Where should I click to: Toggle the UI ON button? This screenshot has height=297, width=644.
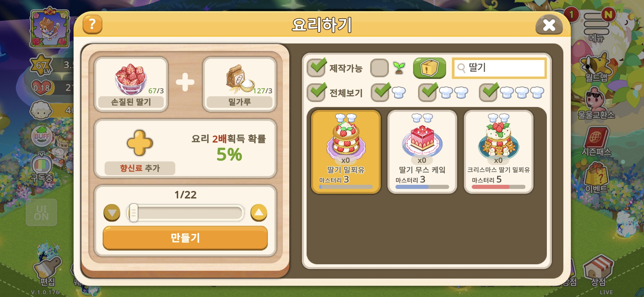pos(41,213)
